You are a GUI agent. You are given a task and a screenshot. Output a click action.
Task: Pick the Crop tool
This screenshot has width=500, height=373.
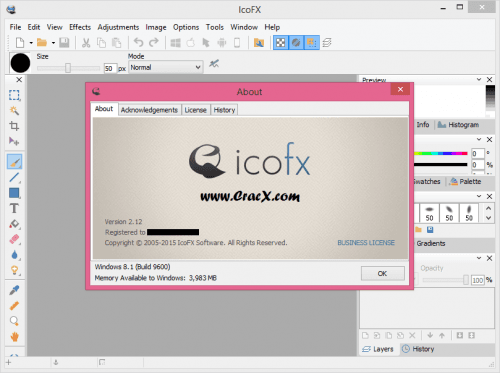pos(14,126)
